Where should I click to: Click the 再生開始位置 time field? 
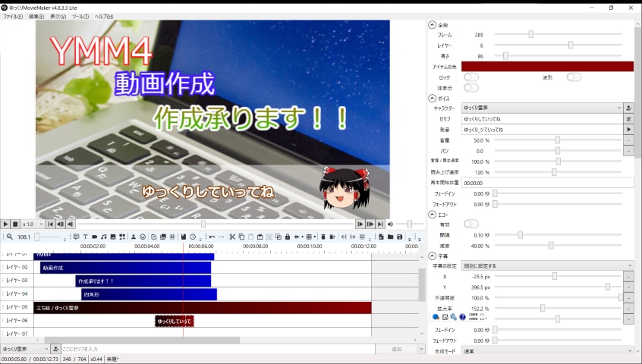click(x=547, y=183)
